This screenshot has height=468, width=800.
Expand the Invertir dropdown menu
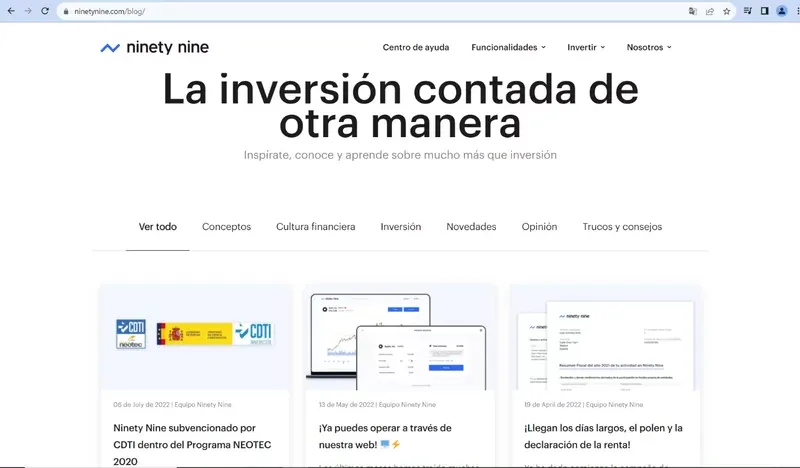[x=586, y=47]
